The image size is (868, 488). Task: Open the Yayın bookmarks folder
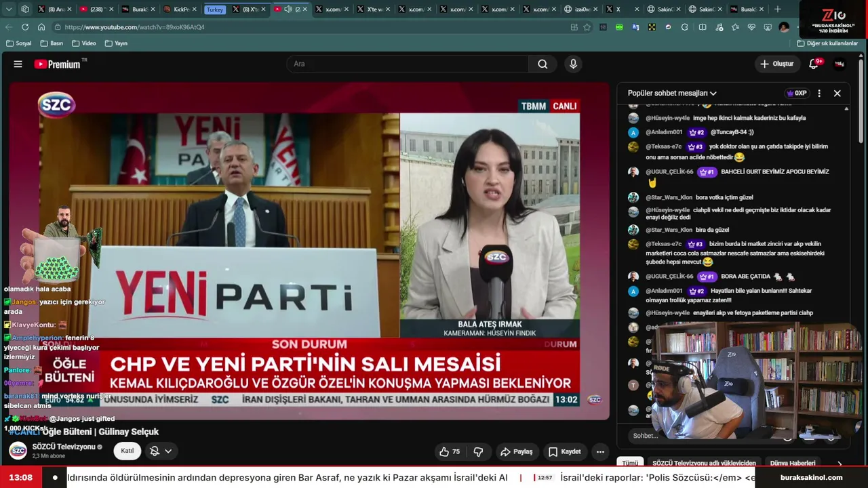point(116,43)
